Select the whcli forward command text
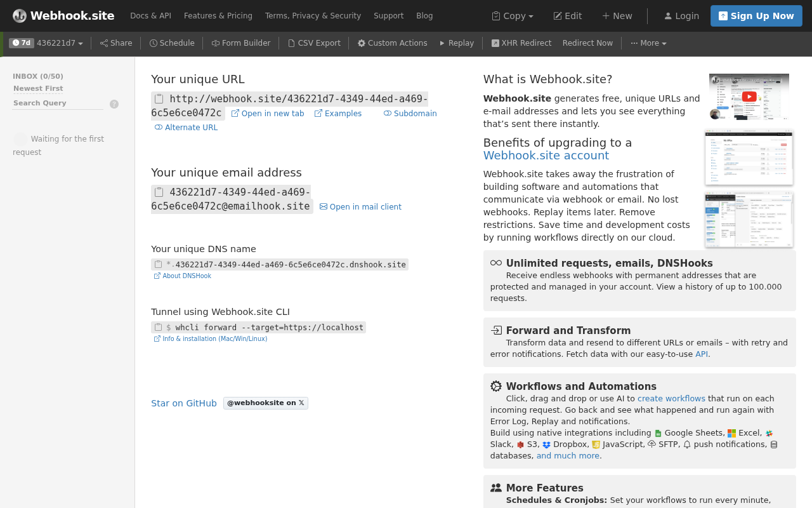The image size is (812, 508). pyautogui.click(x=270, y=328)
